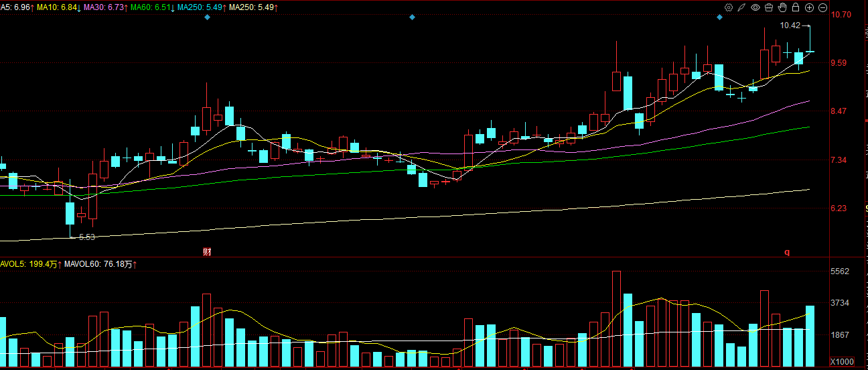868x370 pixels.
Task: Click the 6.23 price axis label
Action: pos(840,208)
